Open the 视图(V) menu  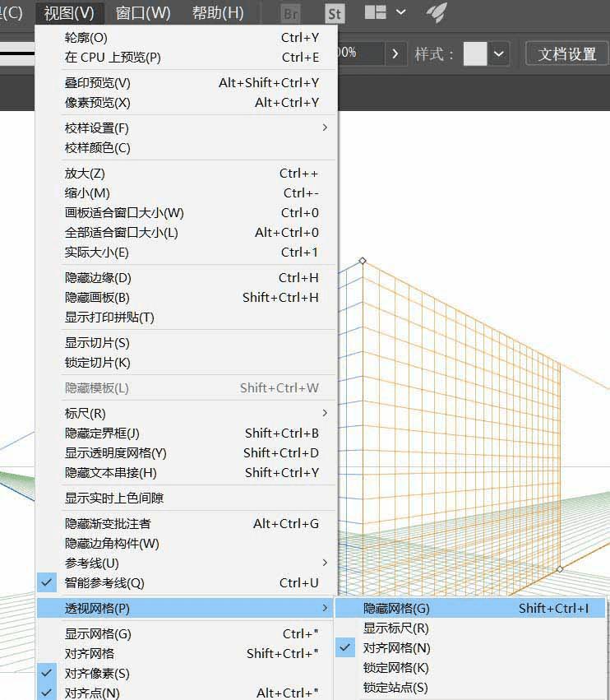pos(69,12)
